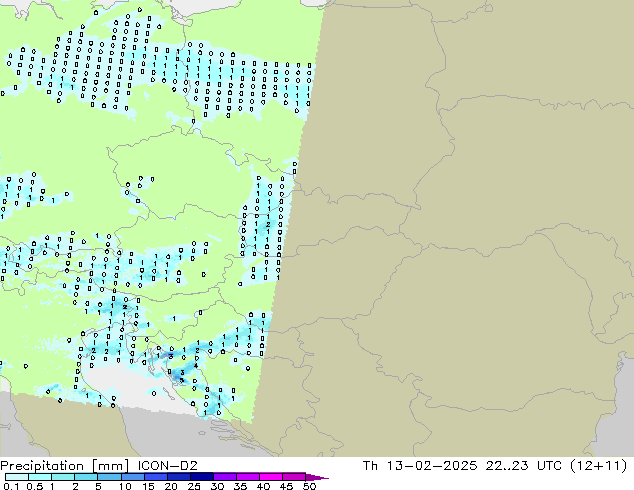Click the '35' legend scale label
The image size is (634, 490).
[240, 486]
